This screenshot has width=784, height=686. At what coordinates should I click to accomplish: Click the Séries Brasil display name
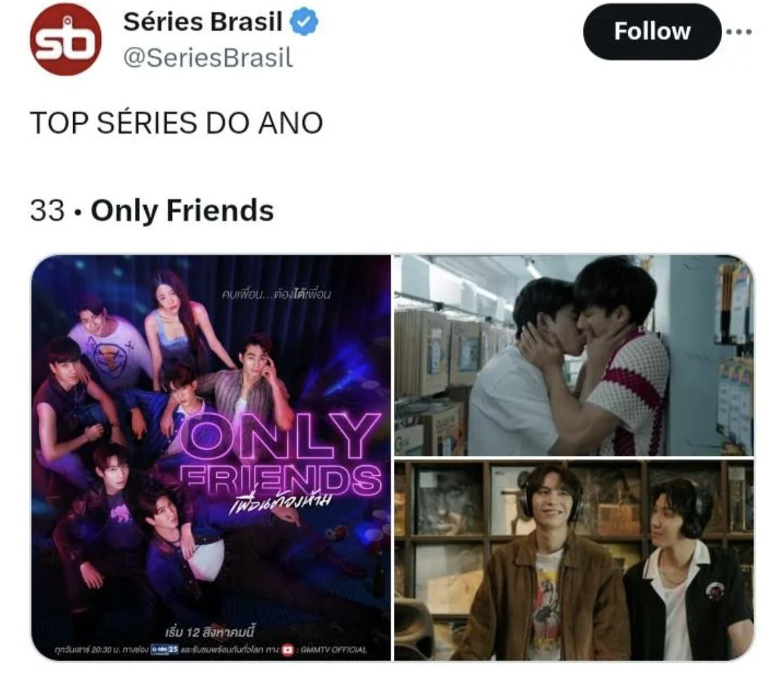point(203,22)
